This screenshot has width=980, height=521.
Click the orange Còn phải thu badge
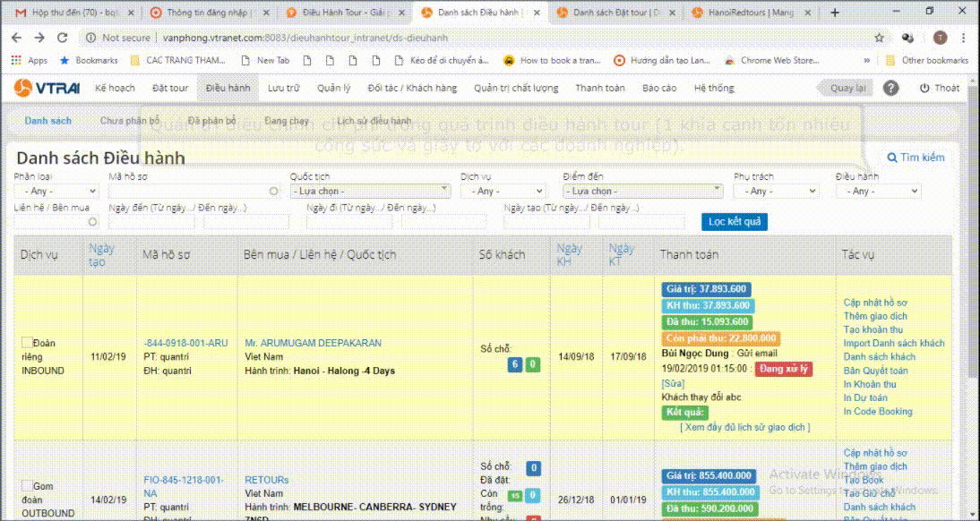(x=721, y=338)
